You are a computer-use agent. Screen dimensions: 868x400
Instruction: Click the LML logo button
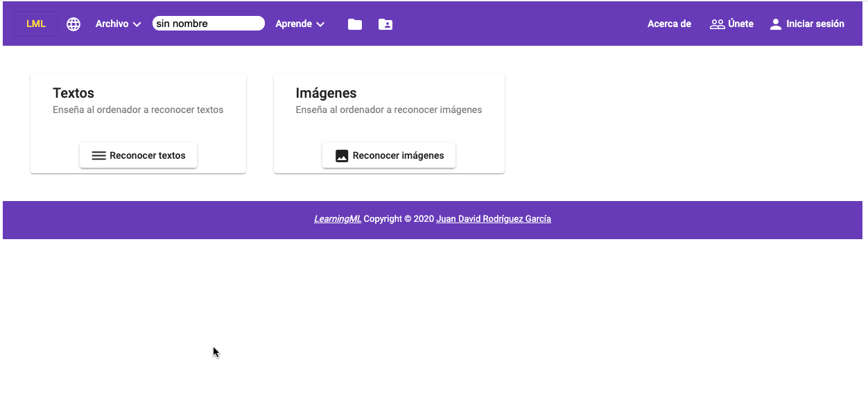click(x=36, y=24)
